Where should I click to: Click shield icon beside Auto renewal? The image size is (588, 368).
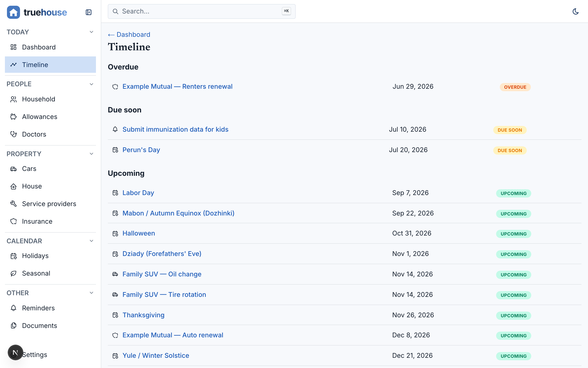click(x=115, y=335)
